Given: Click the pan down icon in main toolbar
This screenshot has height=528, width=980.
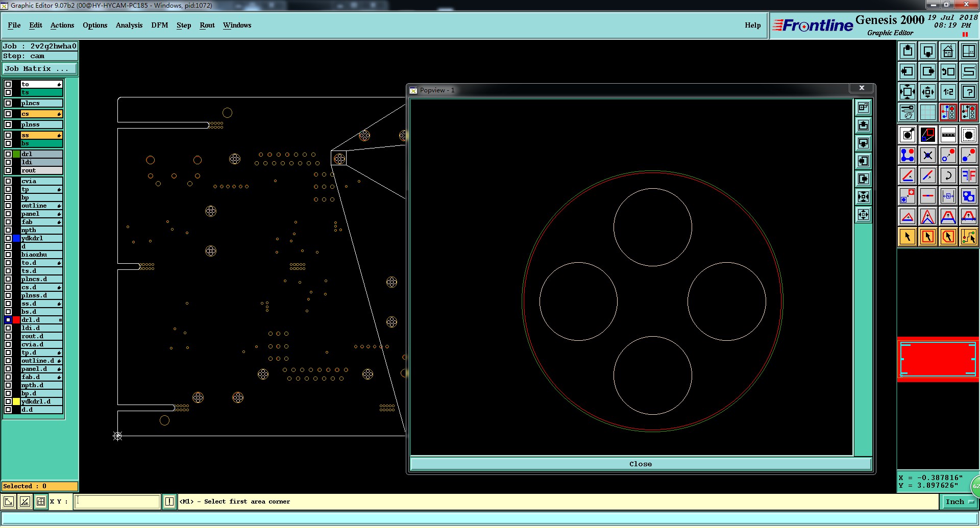Looking at the screenshot, I should point(928,51).
